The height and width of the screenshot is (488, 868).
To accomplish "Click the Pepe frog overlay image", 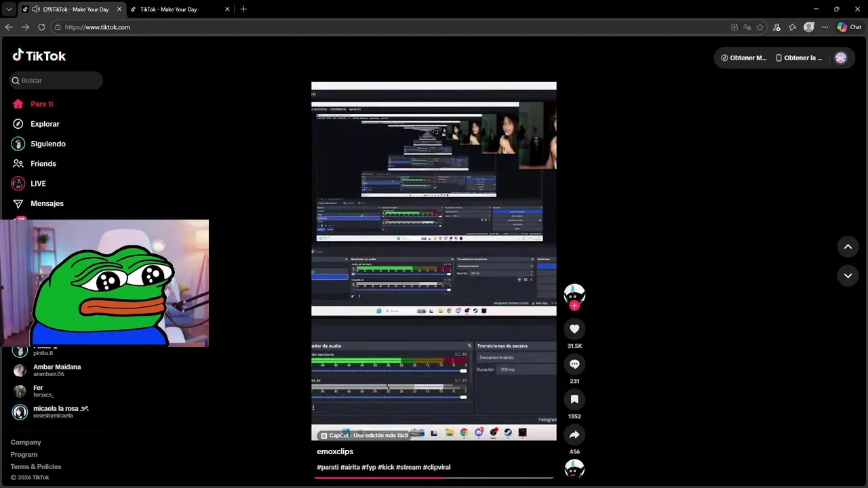I will click(104, 283).
